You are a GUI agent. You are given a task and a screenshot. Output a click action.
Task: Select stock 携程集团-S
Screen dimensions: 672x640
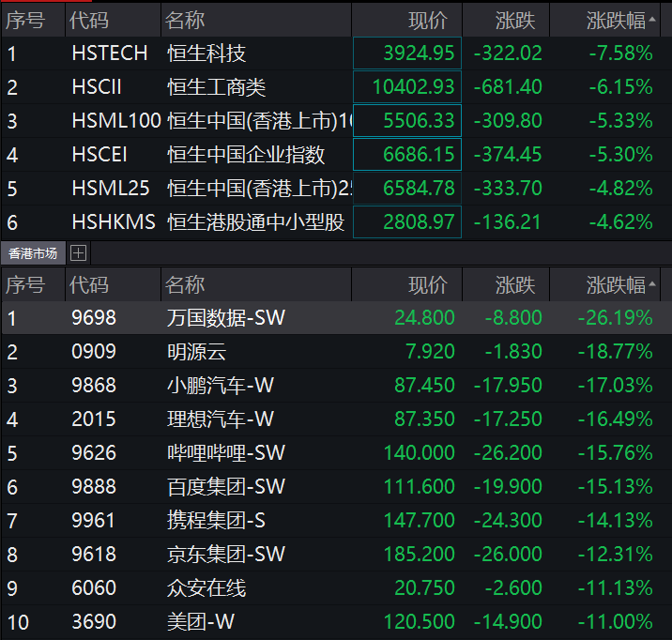click(x=216, y=521)
